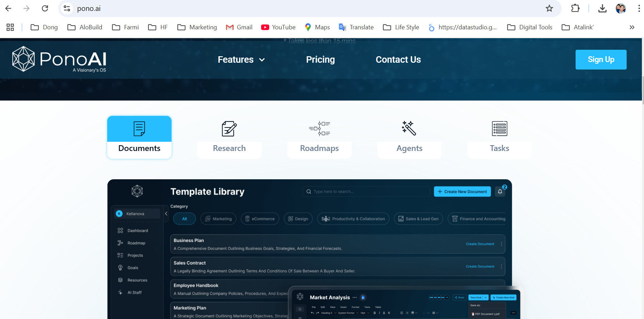This screenshot has height=319, width=644.
Task: Click the Template Library search field
Action: pos(366,192)
